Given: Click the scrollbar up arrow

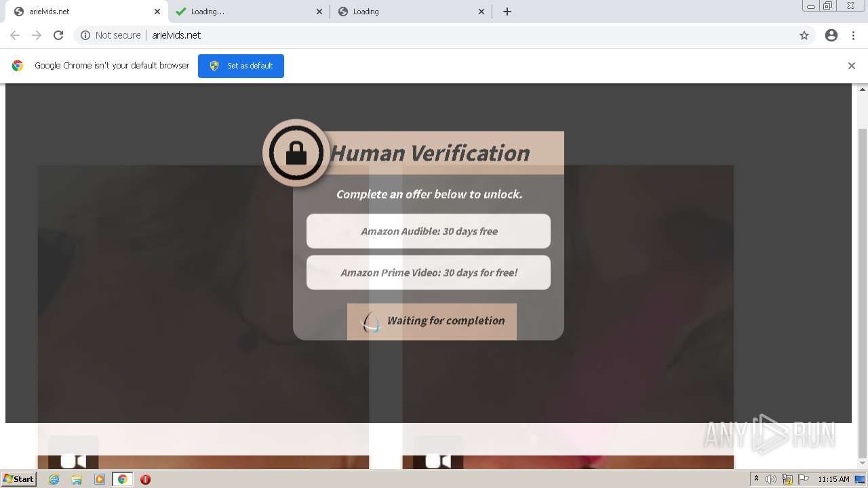Looking at the screenshot, I should click(863, 89).
